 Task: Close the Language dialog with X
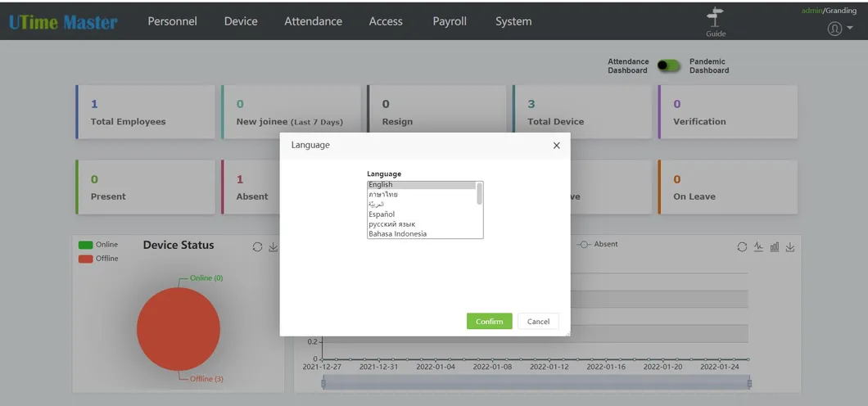pyautogui.click(x=556, y=146)
